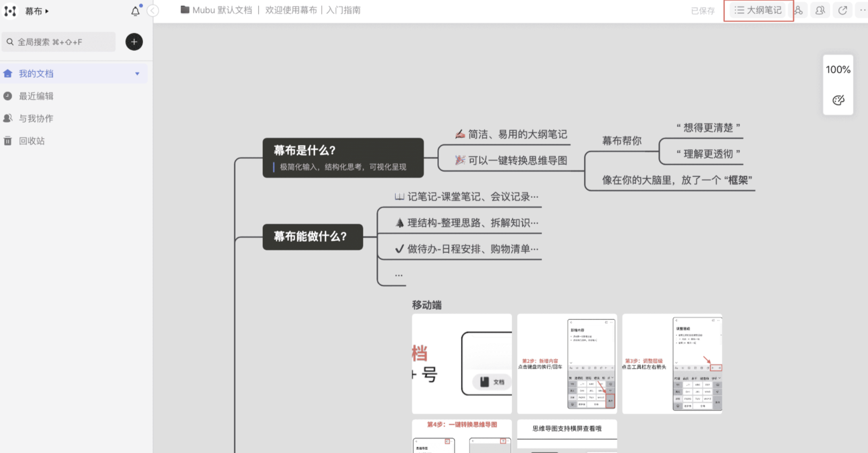Expand the arrow beside 我的文档
Image resolution: width=868 pixels, height=453 pixels.
(137, 74)
